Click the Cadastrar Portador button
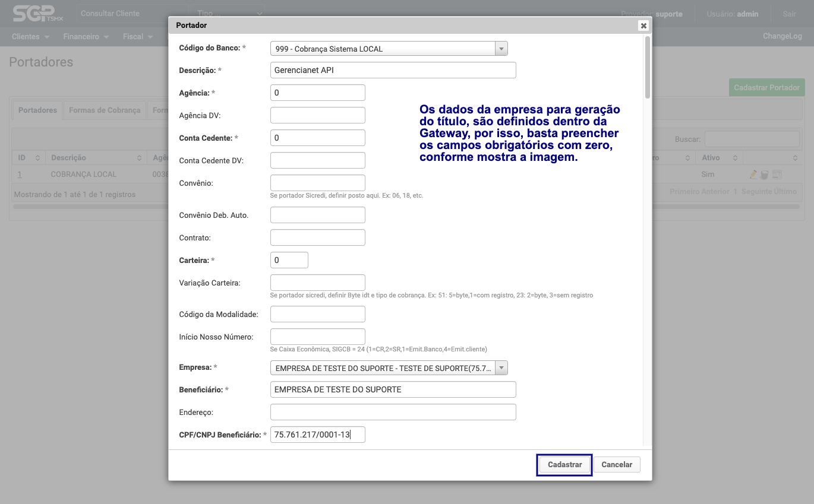 click(766, 87)
